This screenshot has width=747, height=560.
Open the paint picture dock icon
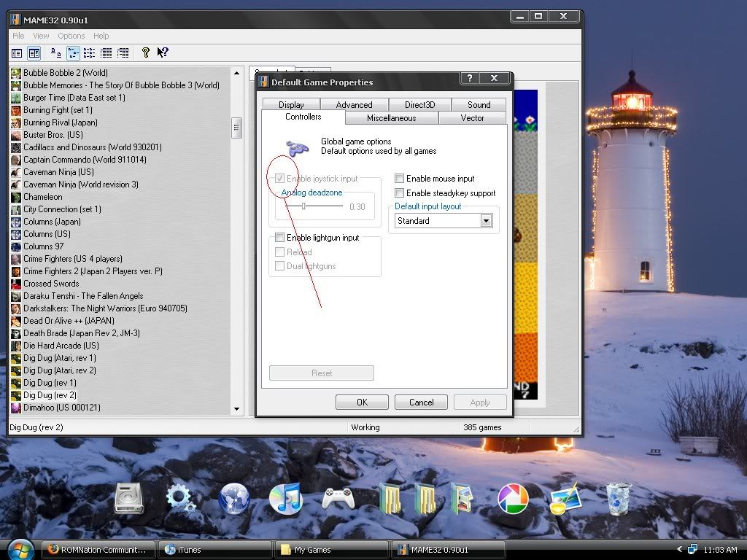tap(566, 499)
